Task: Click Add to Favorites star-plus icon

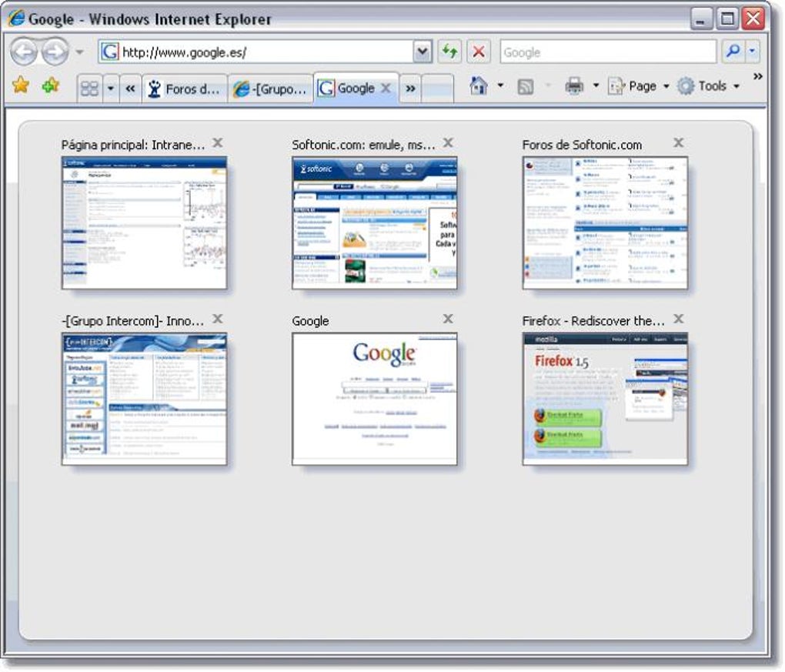Action: 51,86
